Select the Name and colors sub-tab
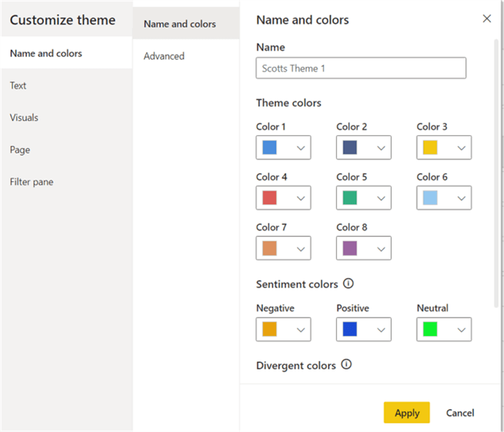 (x=186, y=23)
